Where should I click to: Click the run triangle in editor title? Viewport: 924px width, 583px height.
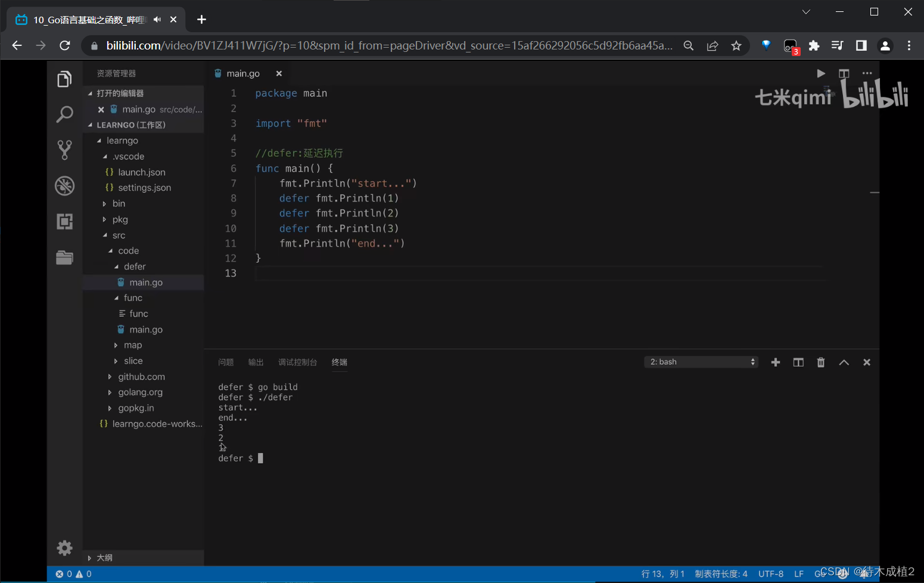click(821, 73)
